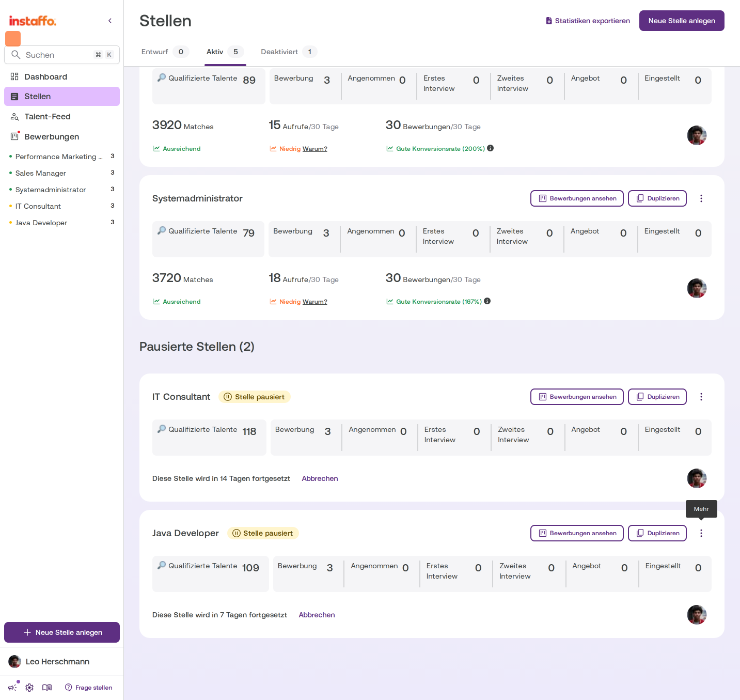740x700 pixels.
Task: Click Abbrechen for the 7-day pause
Action: (x=317, y=615)
